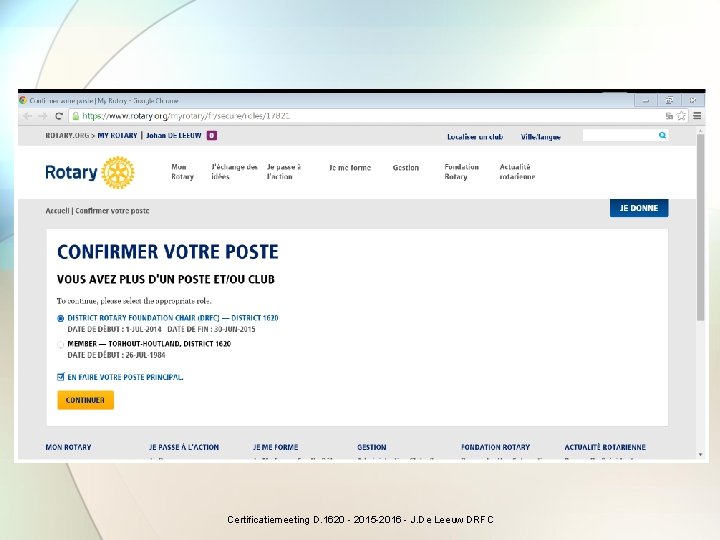Click the 'Date de fin : 30-Jun-2015' text

click(x=211, y=329)
